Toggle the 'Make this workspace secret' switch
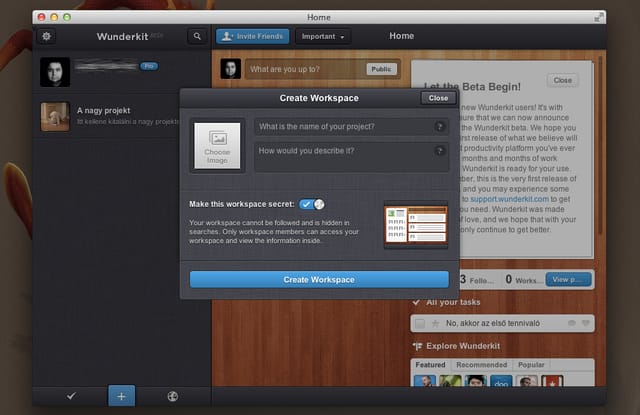The width and height of the screenshot is (640, 415). pos(312,204)
